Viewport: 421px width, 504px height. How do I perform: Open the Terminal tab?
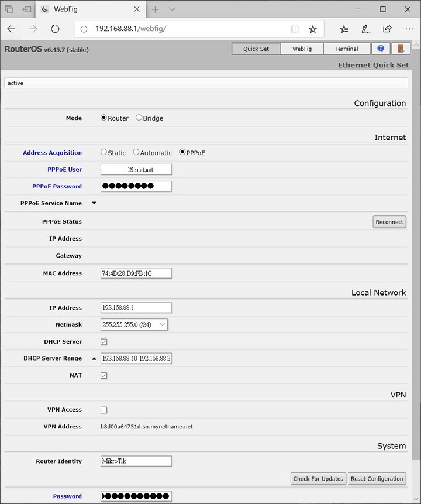coord(347,49)
